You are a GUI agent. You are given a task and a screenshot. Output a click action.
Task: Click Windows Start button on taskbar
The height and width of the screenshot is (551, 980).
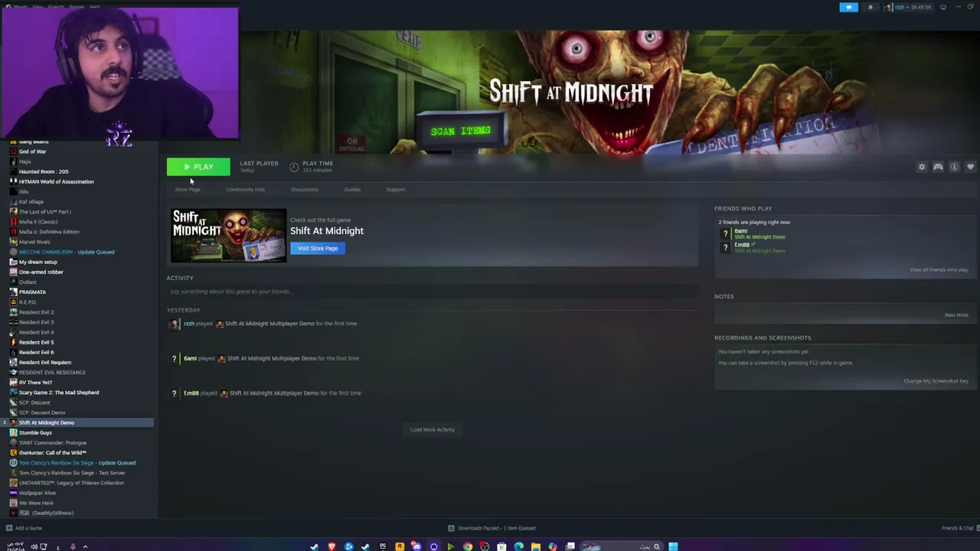pos(673,546)
